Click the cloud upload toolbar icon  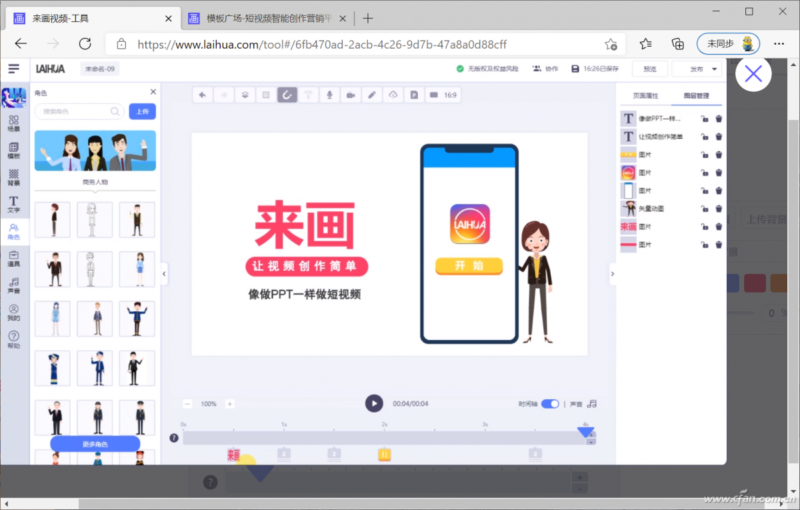393,95
